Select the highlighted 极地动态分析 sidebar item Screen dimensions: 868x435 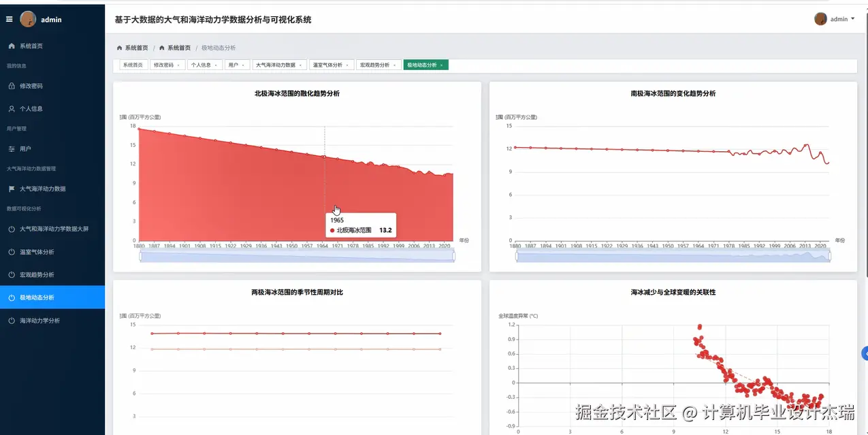(52, 297)
